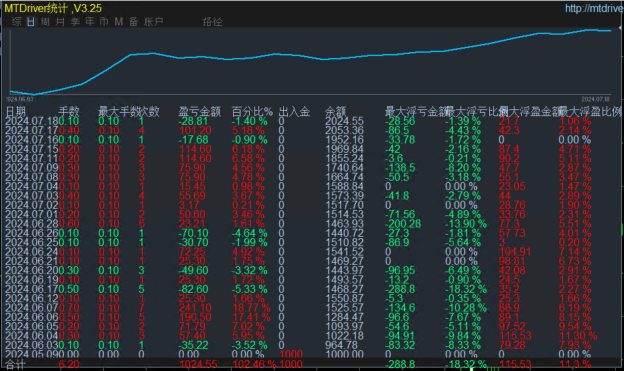Click the 合计 totals row label
The height and width of the screenshot is (371, 624).
[15, 364]
